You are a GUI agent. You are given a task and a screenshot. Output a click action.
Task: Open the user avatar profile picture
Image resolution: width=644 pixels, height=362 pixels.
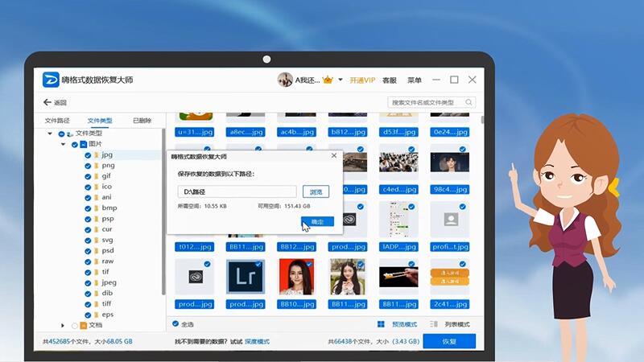tap(285, 80)
